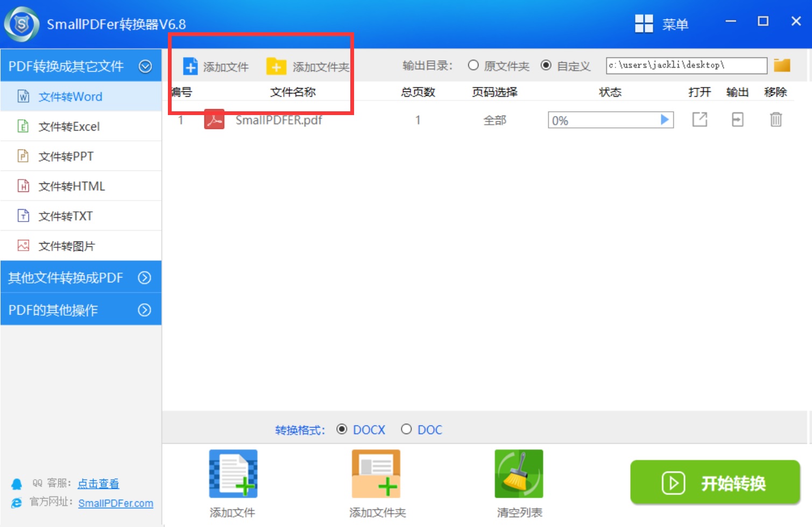Viewport: 812px width, 527px height.
Task: Select 文件转PPT in sidebar
Action: (81, 156)
